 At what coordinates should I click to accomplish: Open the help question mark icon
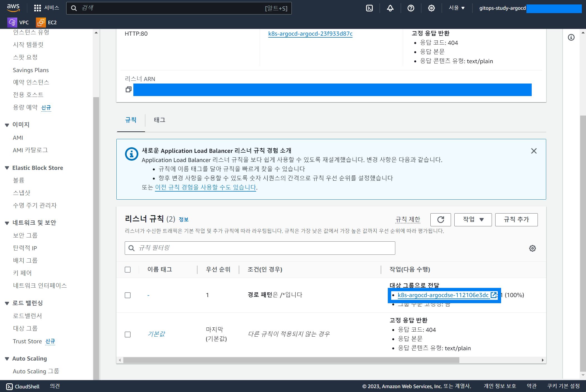(x=411, y=8)
